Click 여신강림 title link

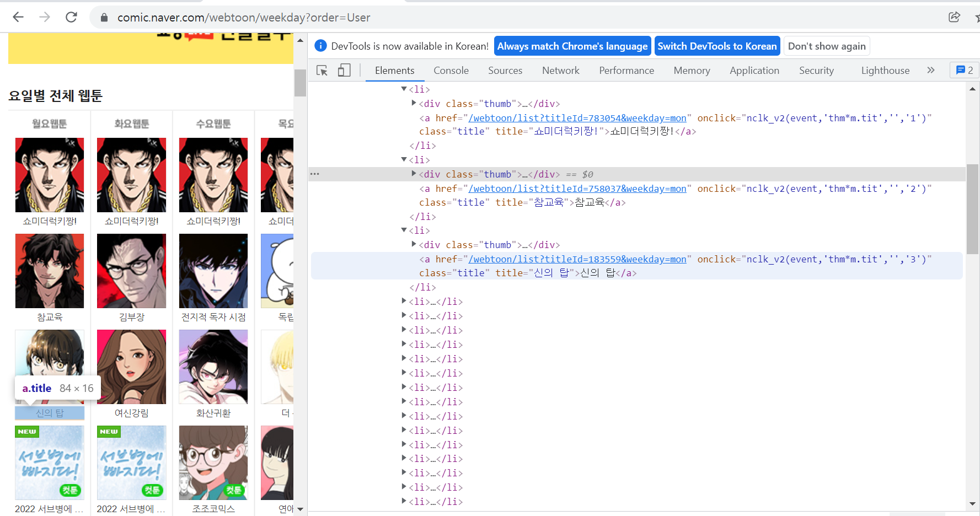131,413
